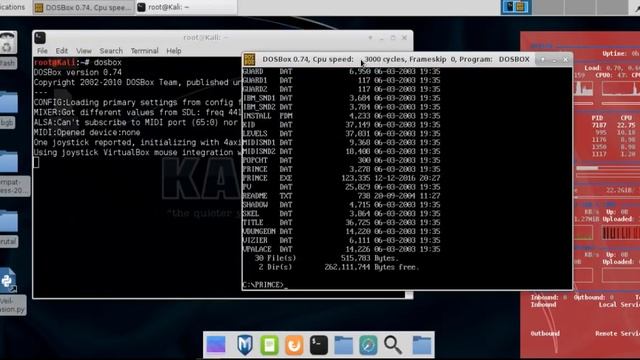Click the PV DAT row in DOSBox
The height and width of the screenshot is (360, 640).
[x=341, y=187]
